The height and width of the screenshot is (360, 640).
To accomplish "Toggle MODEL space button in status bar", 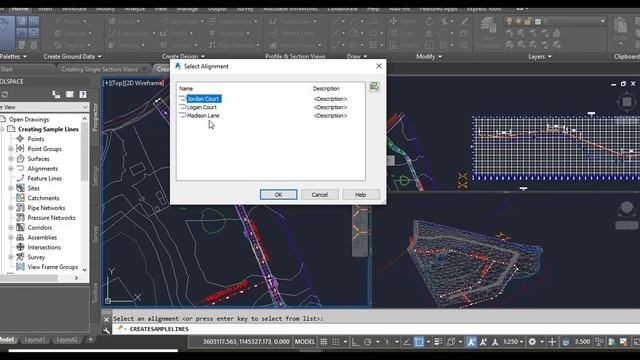I will [304, 342].
